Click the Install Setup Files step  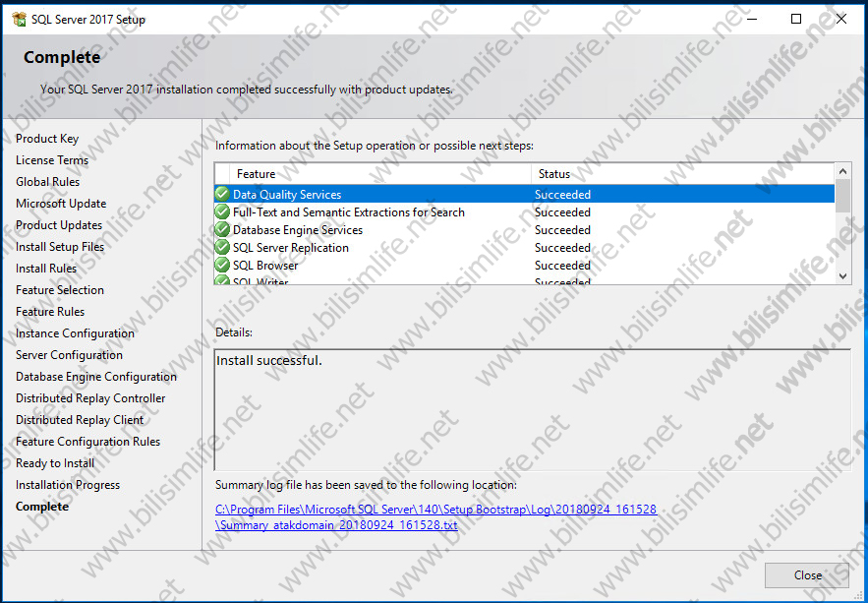(60, 246)
